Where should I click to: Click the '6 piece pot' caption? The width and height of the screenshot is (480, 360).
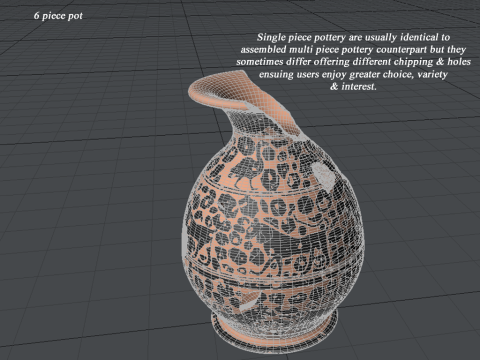pyautogui.click(x=58, y=16)
